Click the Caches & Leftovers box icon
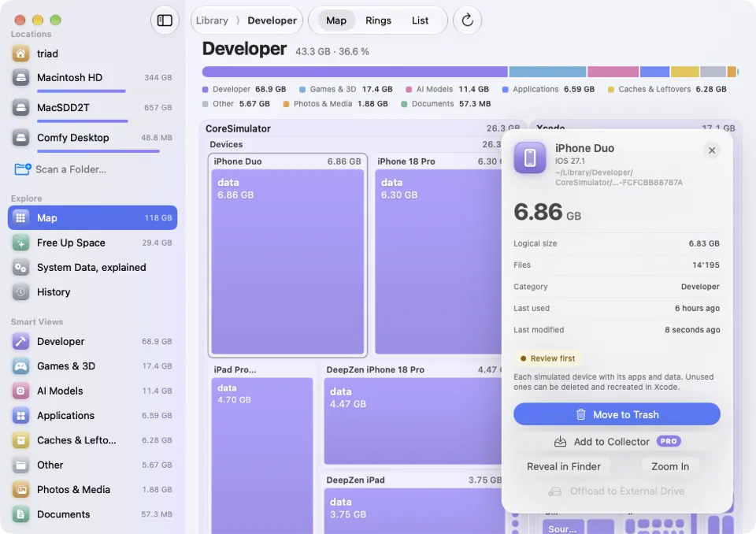The image size is (756, 534). point(20,440)
